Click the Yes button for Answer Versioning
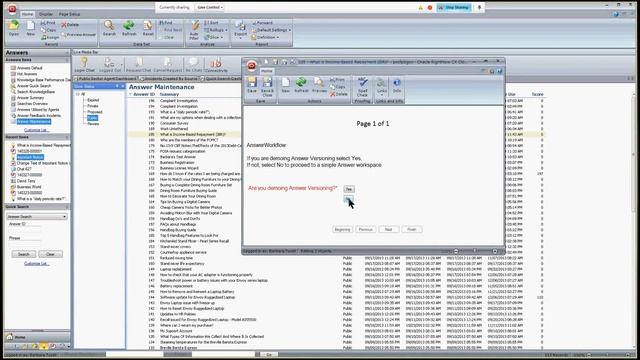640x360 pixels. [349, 189]
